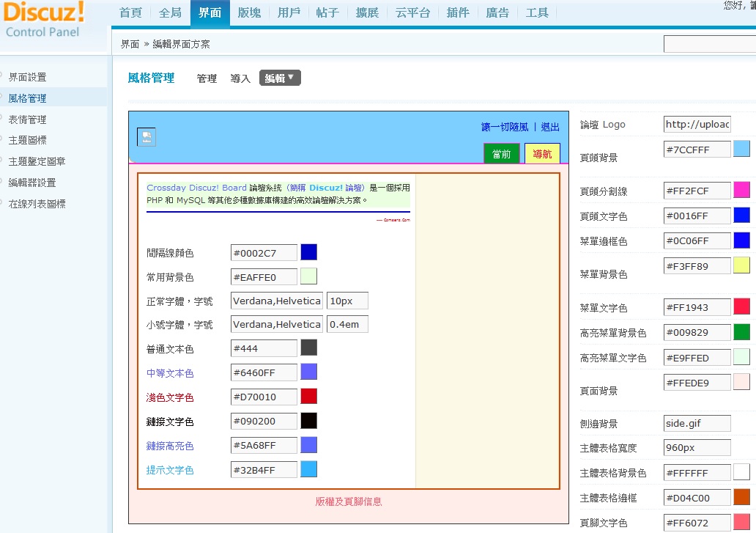Click the 正常字體 font family input
Screen dimensions: 756x533
click(277, 301)
